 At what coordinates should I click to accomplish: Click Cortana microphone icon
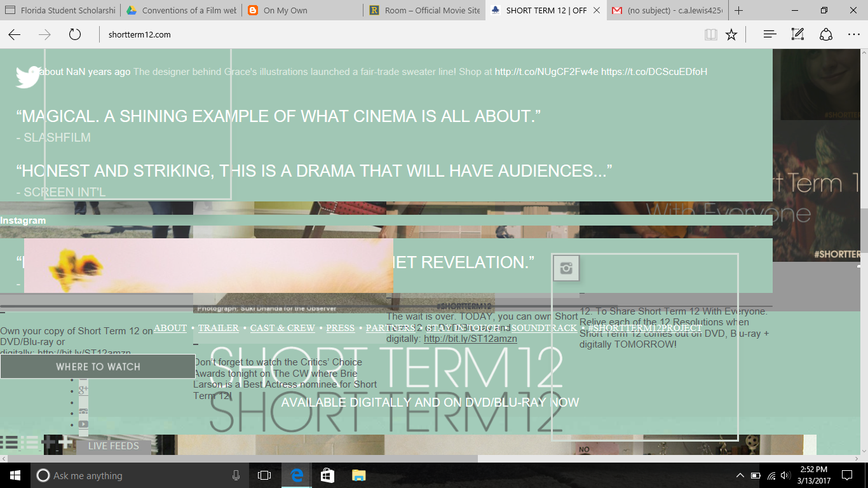click(x=236, y=475)
